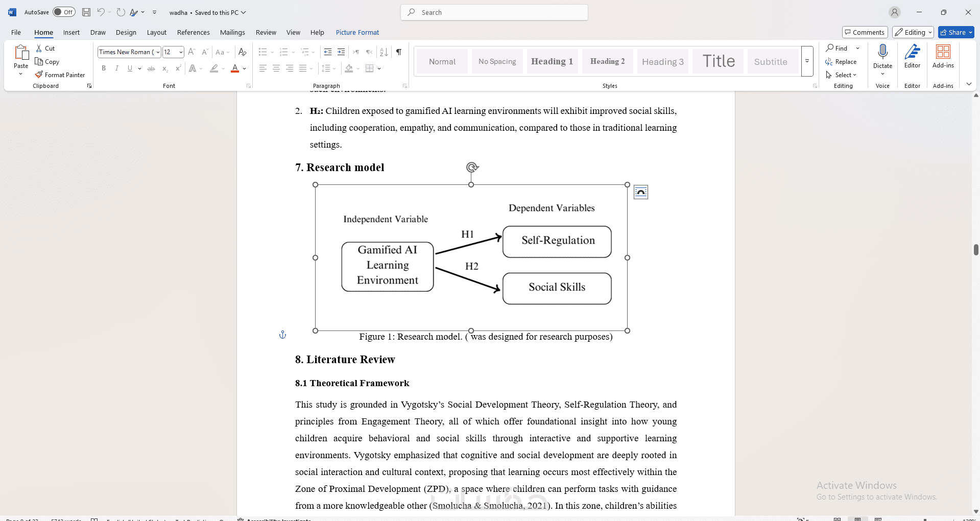Toggle numbered list formatting
980x521 pixels.
click(x=284, y=52)
